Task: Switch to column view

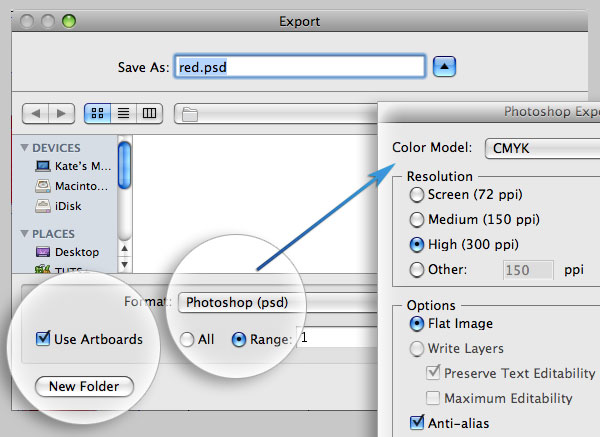Action: (x=149, y=113)
